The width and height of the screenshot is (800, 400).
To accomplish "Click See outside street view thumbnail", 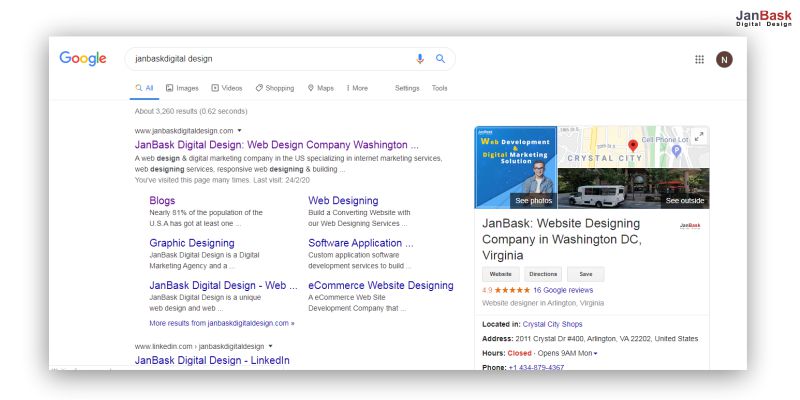I will tap(633, 188).
